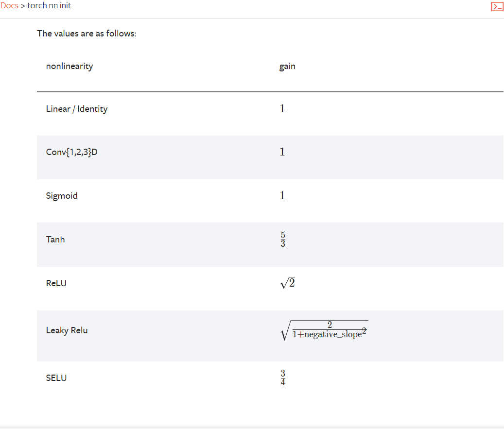Click the gain value 1 for Conv{1,2,3}D
Screen dimensions: 504x429
tap(282, 152)
